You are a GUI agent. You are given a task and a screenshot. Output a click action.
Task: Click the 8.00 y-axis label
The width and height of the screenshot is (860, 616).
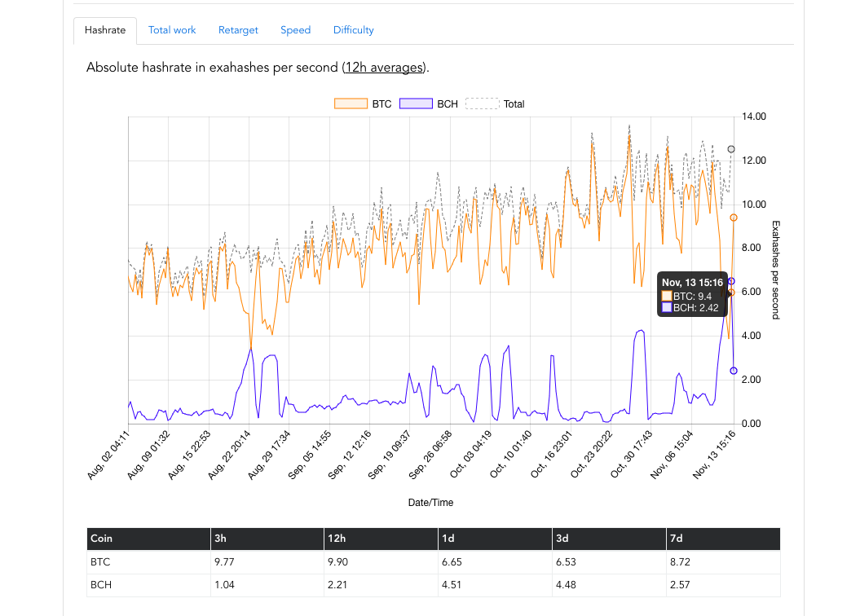click(x=752, y=248)
